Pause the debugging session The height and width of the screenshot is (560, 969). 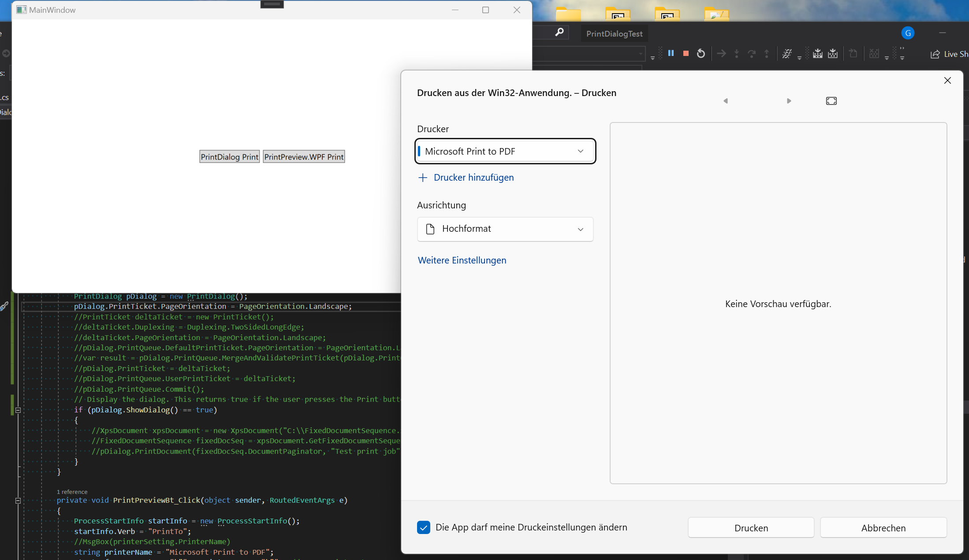671,53
